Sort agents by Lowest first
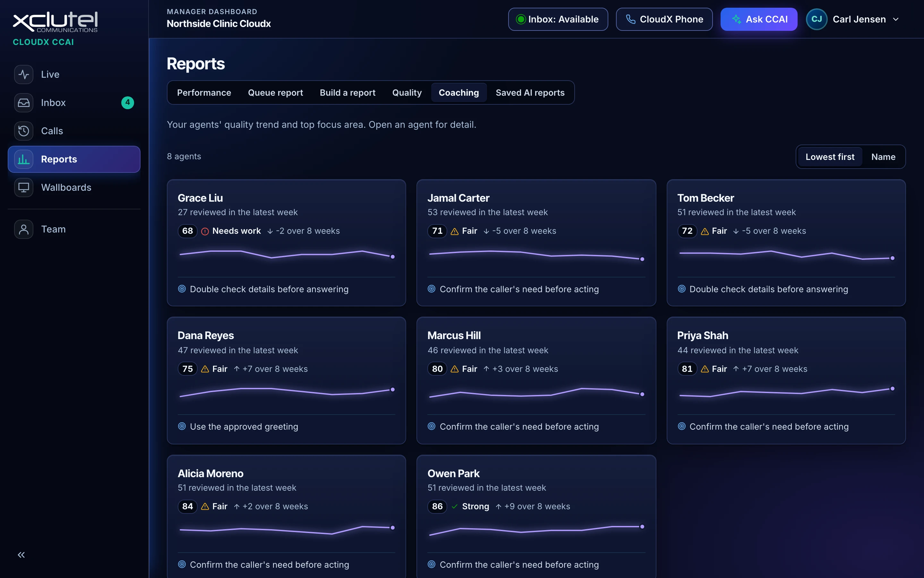This screenshot has height=578, width=924. pos(830,157)
